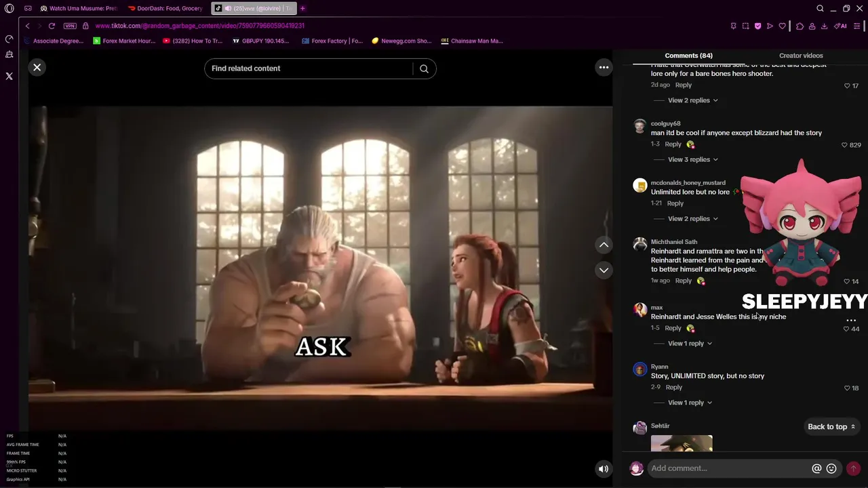Open Søhtär's profile avatar
This screenshot has height=488, width=868.
tap(640, 428)
